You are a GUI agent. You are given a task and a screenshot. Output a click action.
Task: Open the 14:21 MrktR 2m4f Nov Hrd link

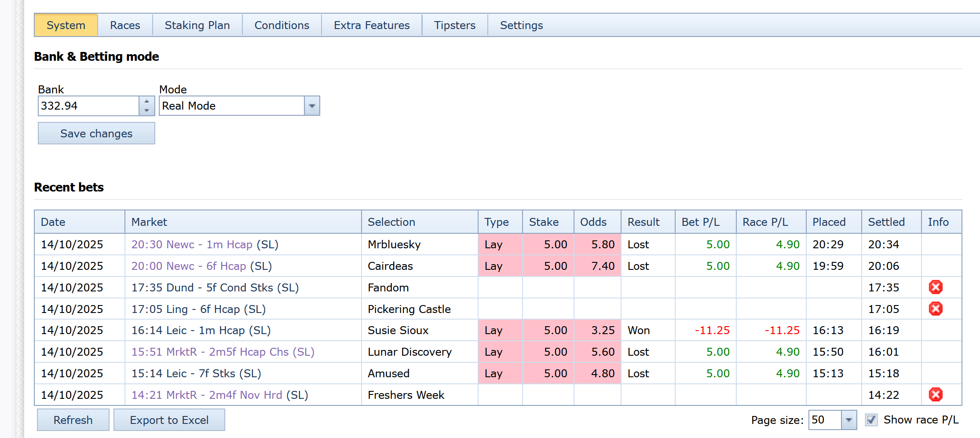click(x=207, y=395)
